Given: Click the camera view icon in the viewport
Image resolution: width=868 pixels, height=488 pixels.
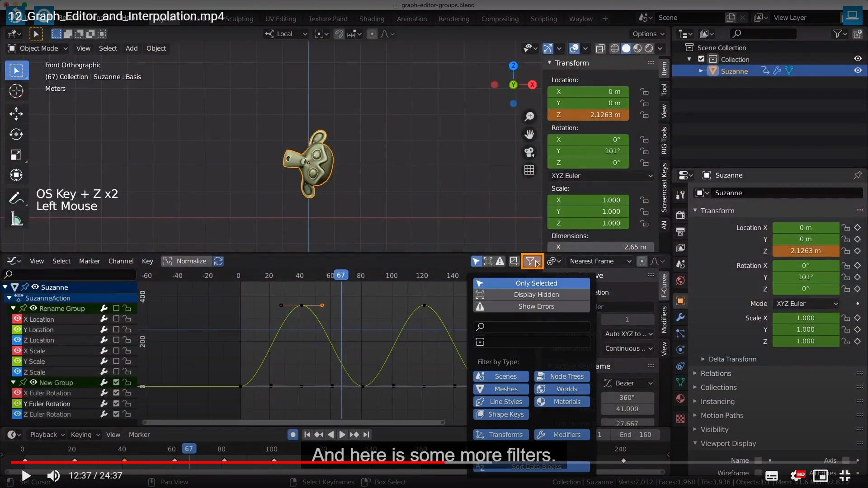Looking at the screenshot, I should click(529, 152).
